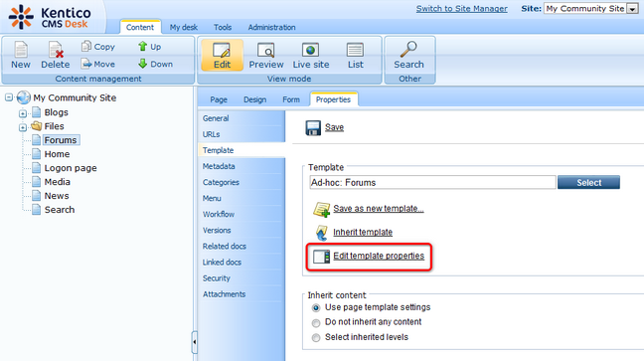
Task: Open the Related docs properties section
Action: click(241, 247)
